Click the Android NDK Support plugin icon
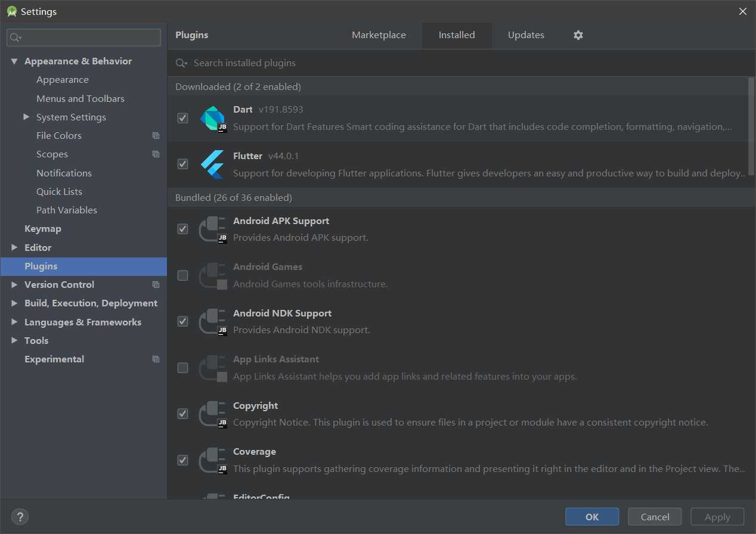Viewport: 756px width, 534px height. pos(212,321)
